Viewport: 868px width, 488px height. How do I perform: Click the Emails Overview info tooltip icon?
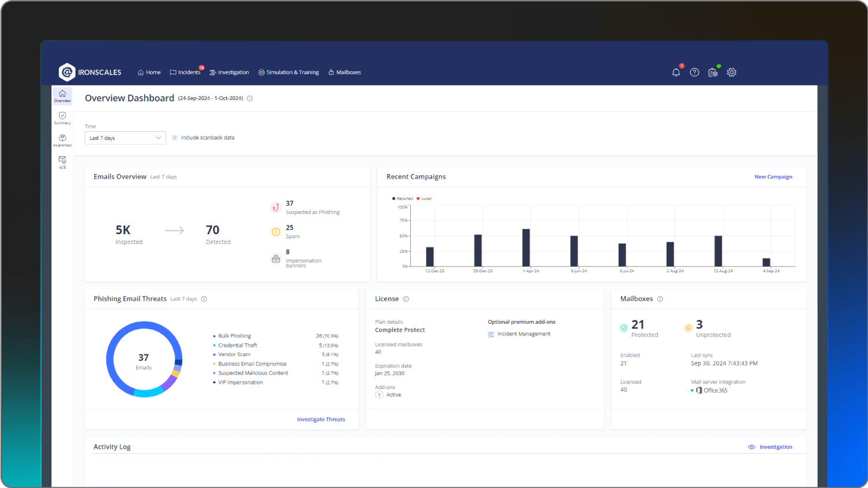click(249, 98)
